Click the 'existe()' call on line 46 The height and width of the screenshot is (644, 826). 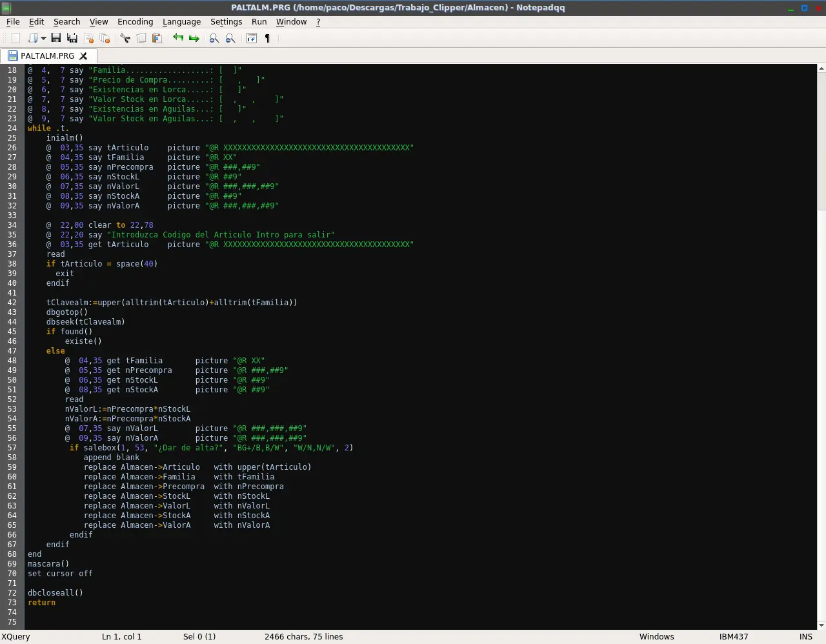click(83, 341)
